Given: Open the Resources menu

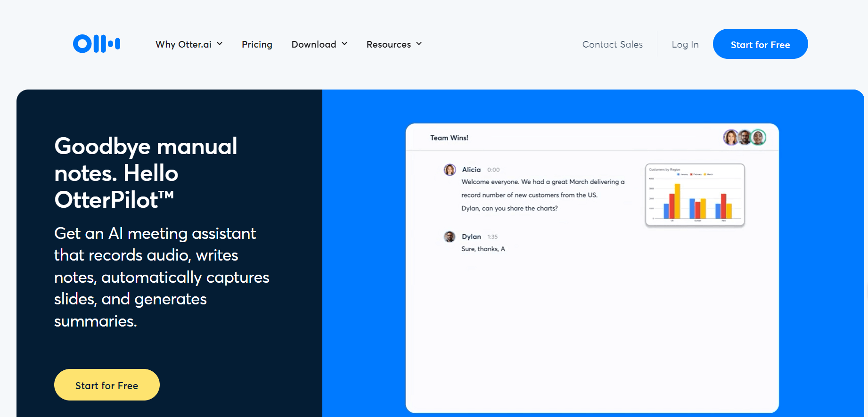Looking at the screenshot, I should [x=388, y=44].
